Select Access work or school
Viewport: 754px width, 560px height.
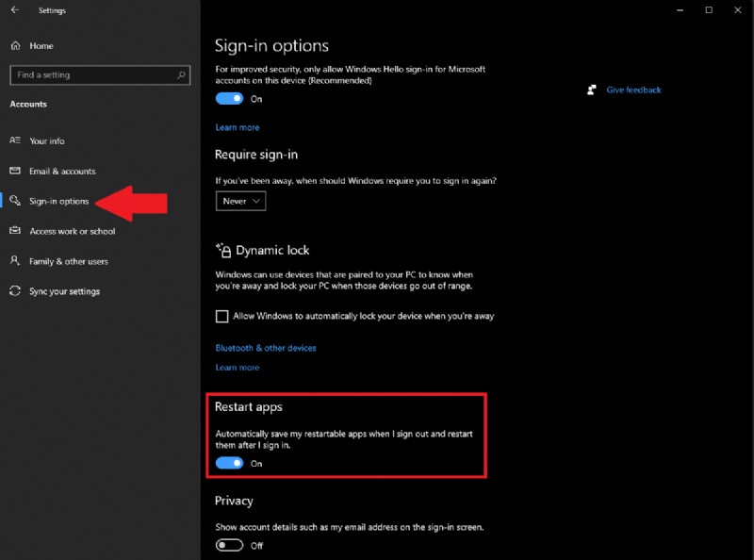click(70, 231)
